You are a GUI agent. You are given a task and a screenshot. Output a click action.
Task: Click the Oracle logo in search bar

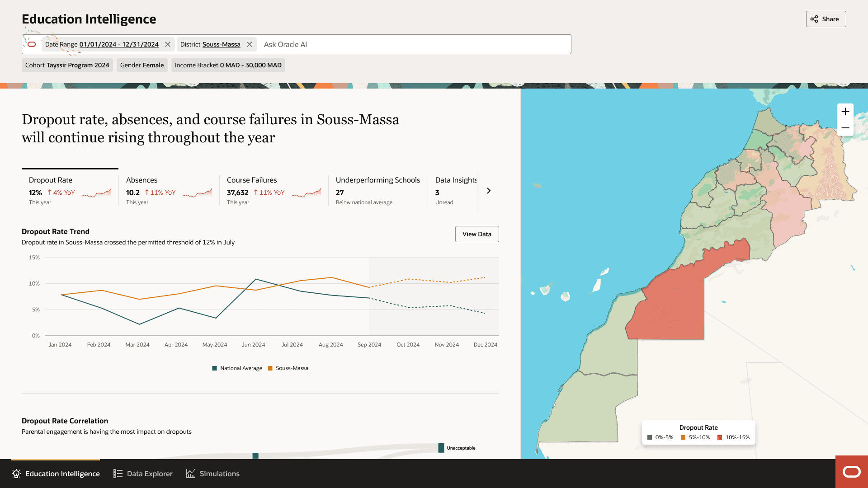click(32, 44)
